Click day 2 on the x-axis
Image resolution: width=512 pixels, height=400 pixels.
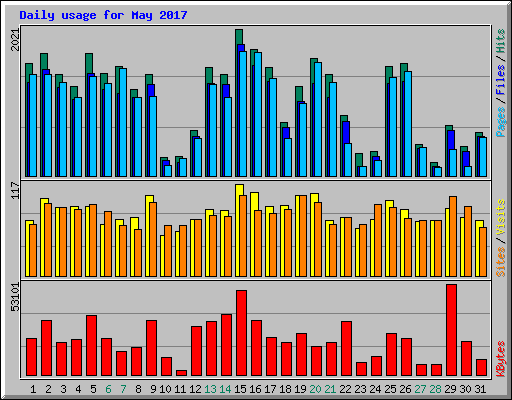pos(48,389)
